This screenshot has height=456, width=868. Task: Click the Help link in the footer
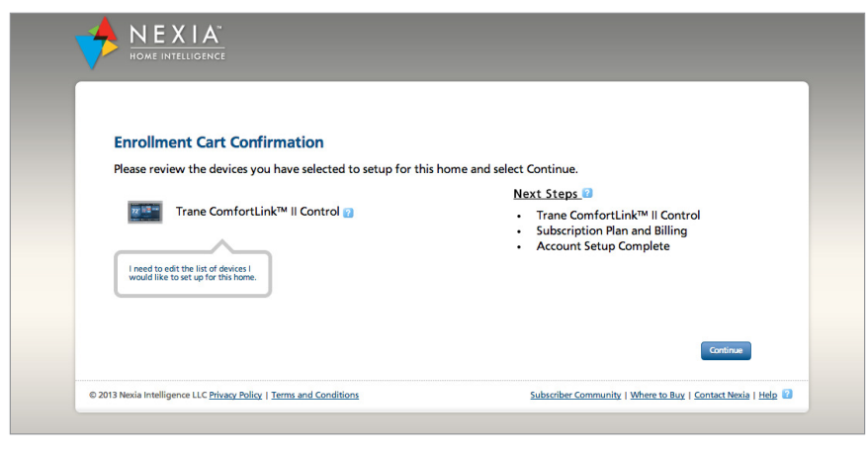(x=768, y=395)
